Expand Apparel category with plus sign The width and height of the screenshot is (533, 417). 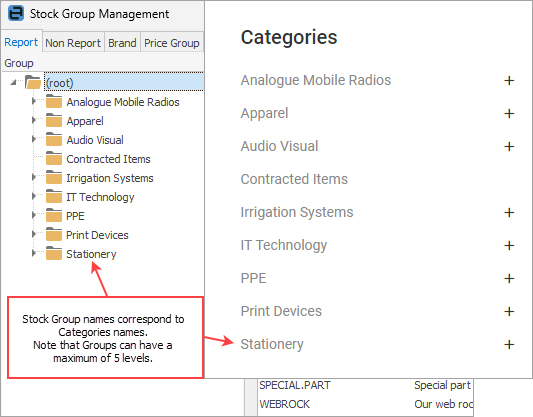[x=509, y=114]
